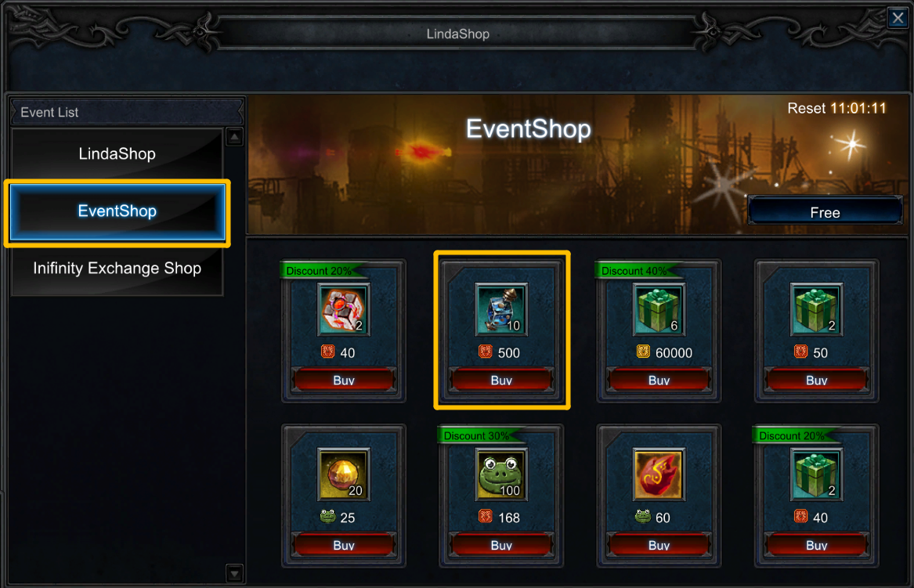914x588 pixels.
Task: Select the golden orb item with quantity 20
Action: point(343,474)
